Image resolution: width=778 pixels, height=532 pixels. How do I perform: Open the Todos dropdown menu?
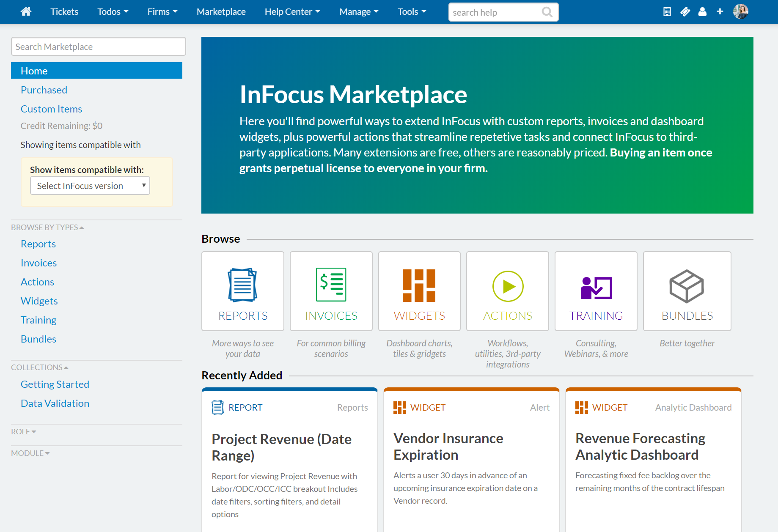pyautogui.click(x=113, y=12)
